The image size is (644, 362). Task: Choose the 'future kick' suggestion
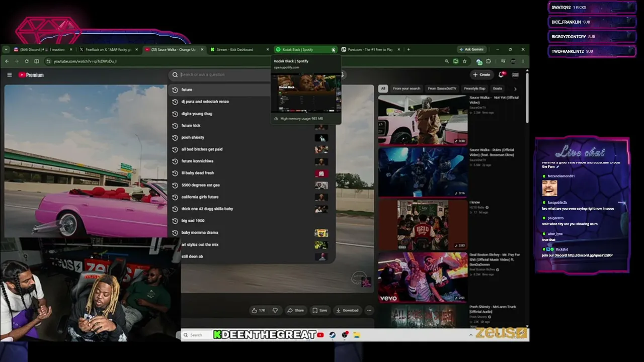(x=251, y=126)
